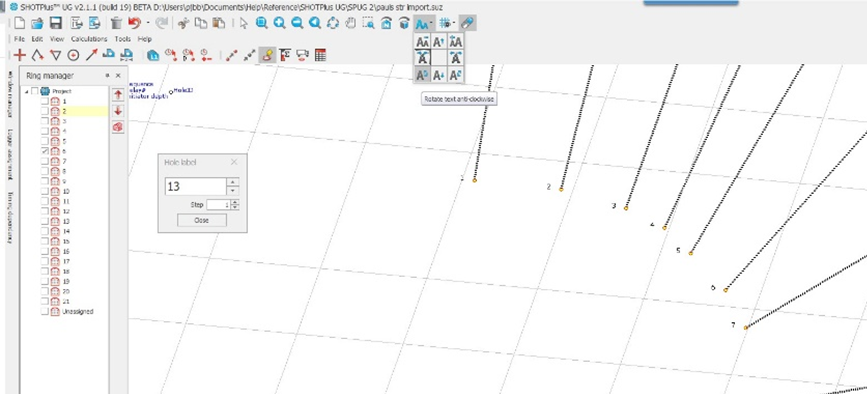This screenshot has height=394, width=867.
Task: Click the Step input field
Action: coord(218,204)
